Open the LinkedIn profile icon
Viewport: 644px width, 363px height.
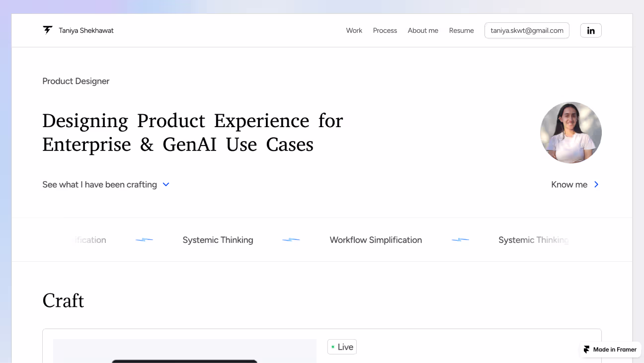pos(591,30)
